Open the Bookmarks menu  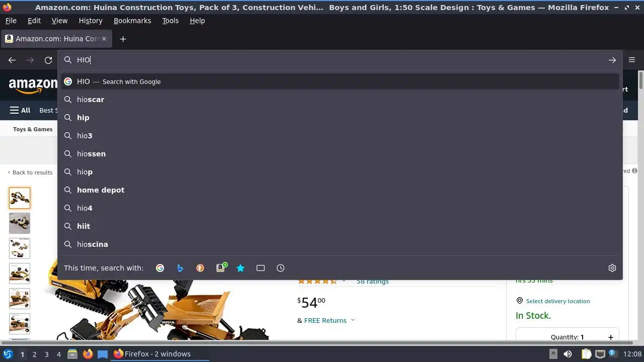pos(132,21)
